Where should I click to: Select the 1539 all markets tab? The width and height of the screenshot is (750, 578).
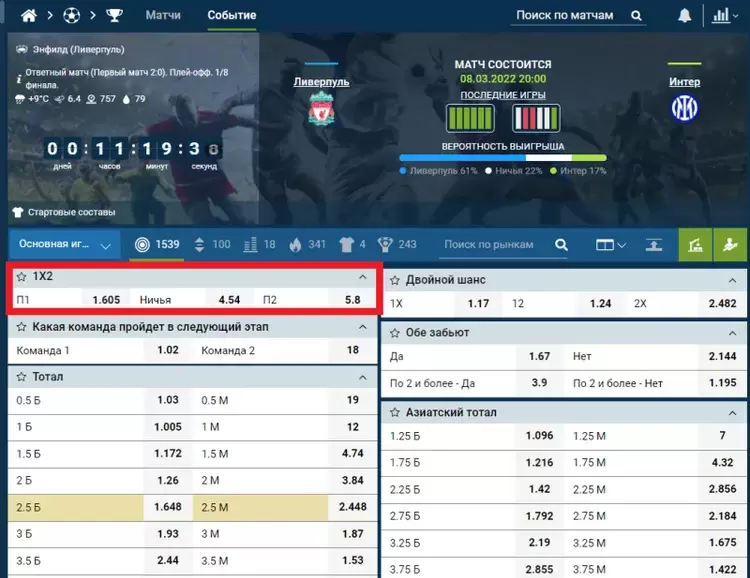[157, 245]
